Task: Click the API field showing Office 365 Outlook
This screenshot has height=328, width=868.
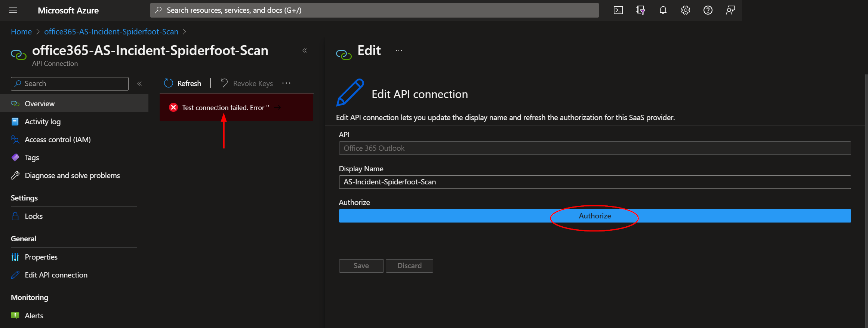Action: click(595, 148)
